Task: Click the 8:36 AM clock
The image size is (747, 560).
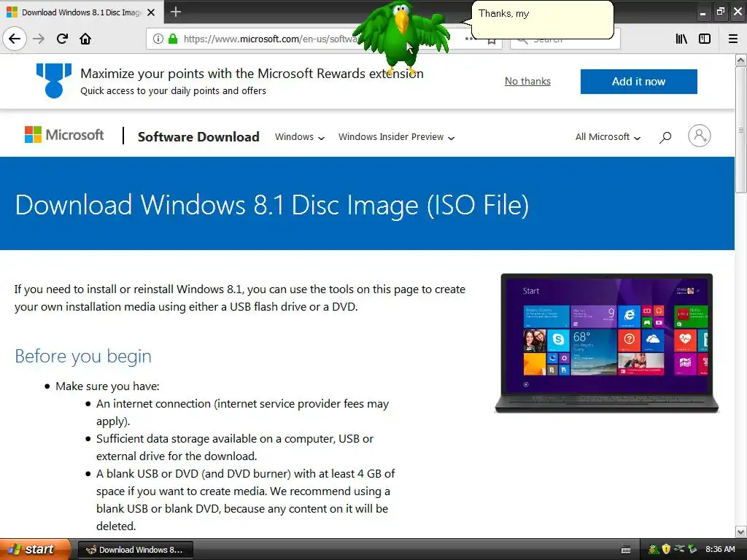Action: [x=720, y=549]
